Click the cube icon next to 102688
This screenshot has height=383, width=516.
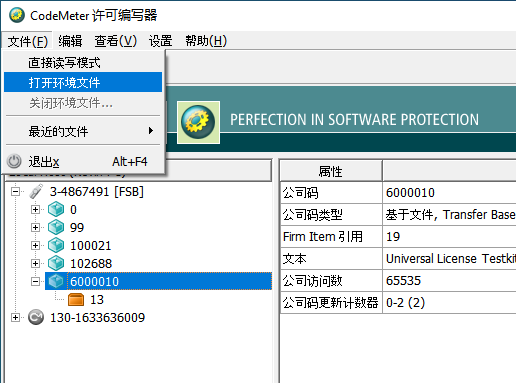56,264
